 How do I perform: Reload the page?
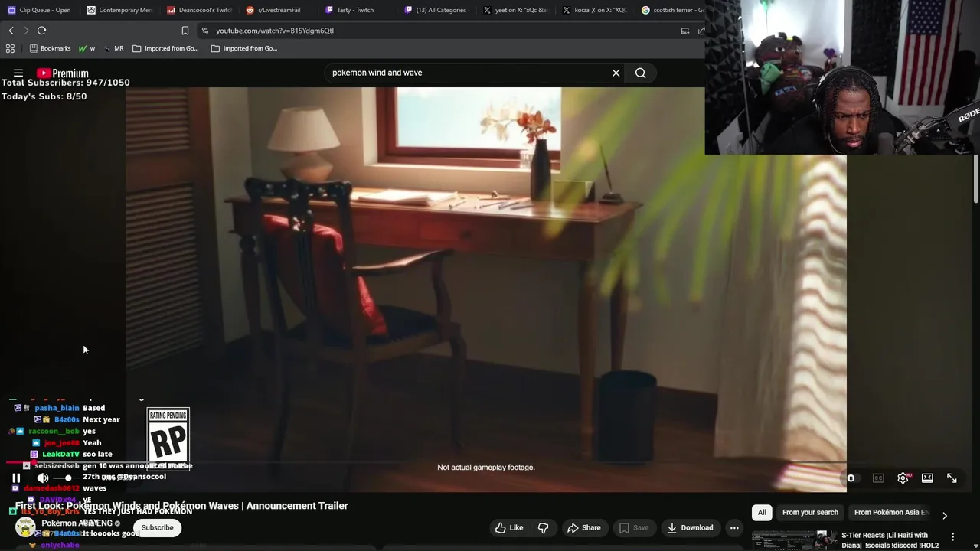click(x=42, y=31)
